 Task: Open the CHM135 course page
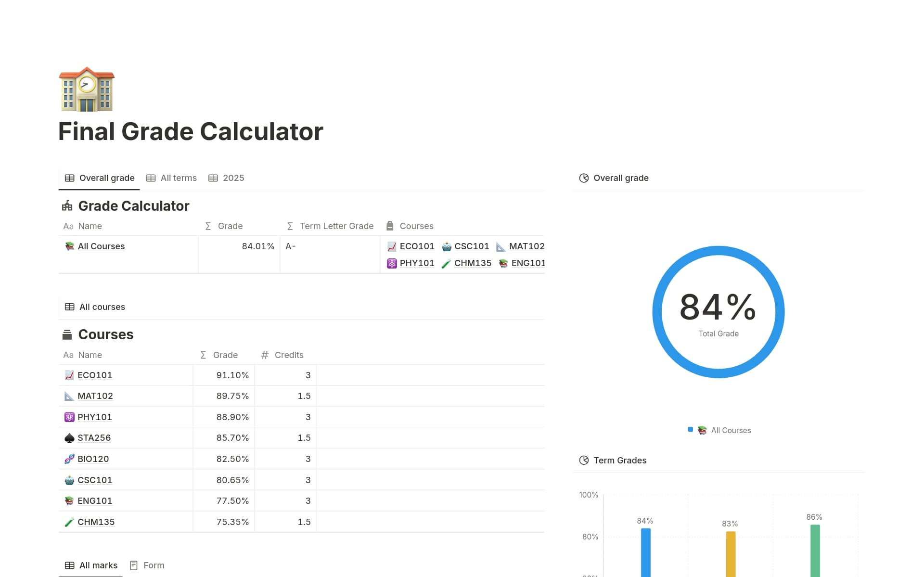point(96,522)
